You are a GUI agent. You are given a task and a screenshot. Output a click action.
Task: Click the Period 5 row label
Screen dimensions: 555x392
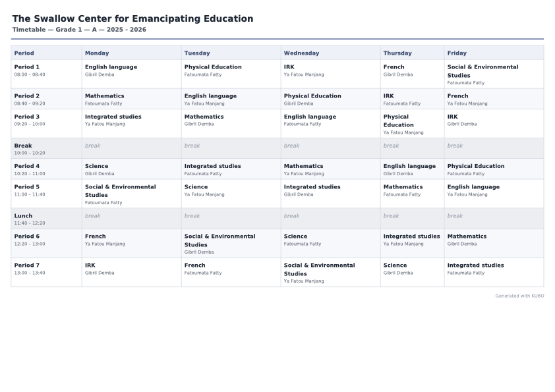tap(46, 194)
